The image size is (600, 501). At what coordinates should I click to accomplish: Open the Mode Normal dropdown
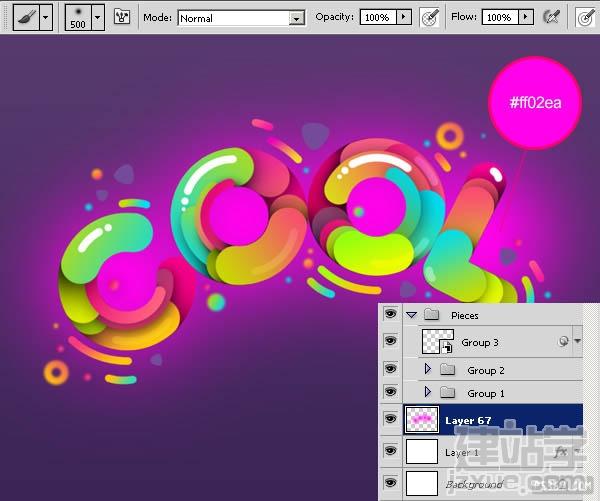pos(241,18)
